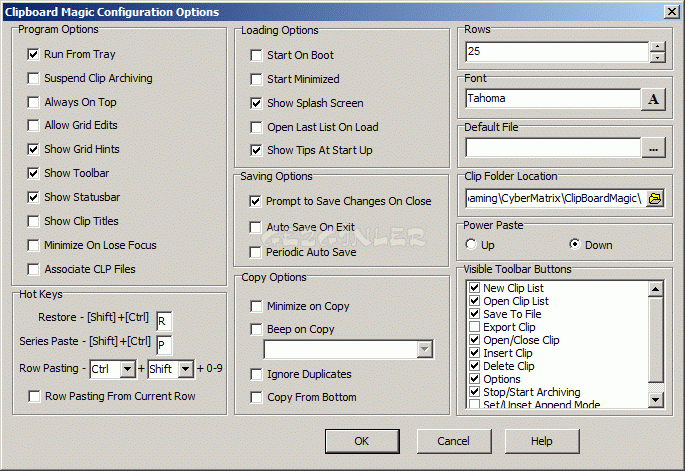Open the Shift row pasting dropdown
The width and height of the screenshot is (685, 471).
point(186,369)
